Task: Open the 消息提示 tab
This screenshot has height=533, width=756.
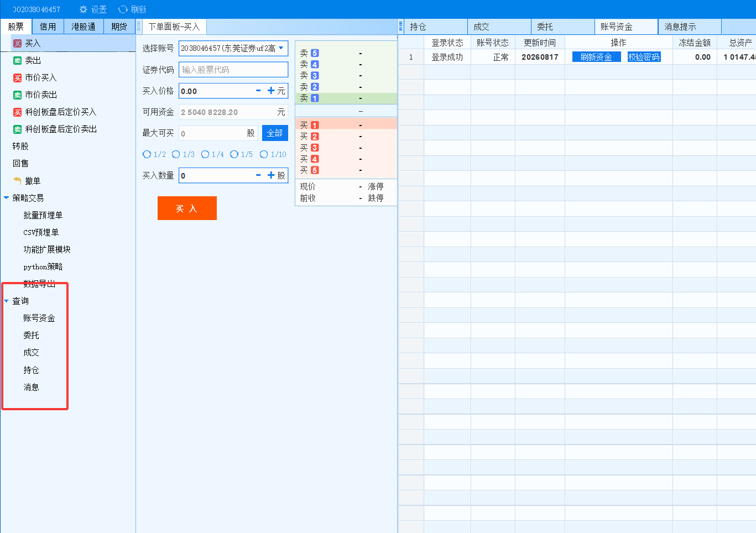Action: point(690,27)
